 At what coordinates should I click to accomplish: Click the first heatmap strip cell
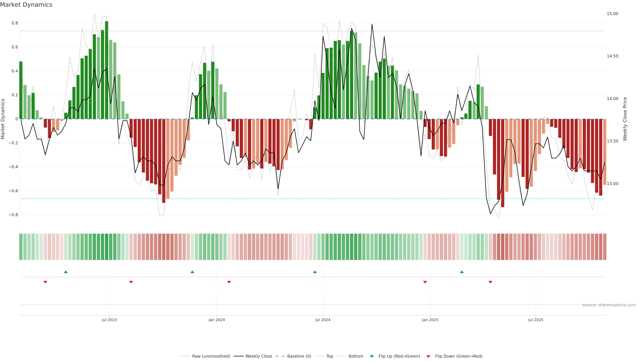[21, 247]
